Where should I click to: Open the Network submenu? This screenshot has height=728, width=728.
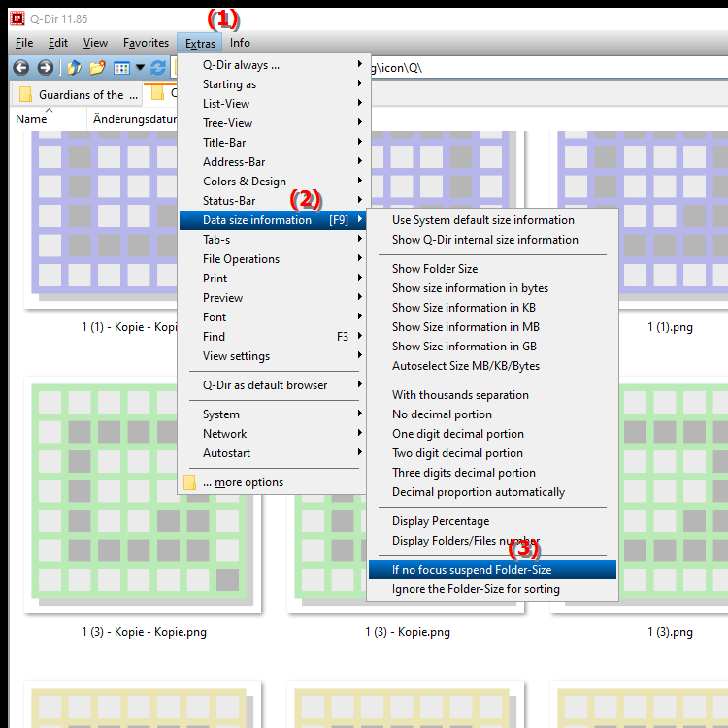coord(273,434)
